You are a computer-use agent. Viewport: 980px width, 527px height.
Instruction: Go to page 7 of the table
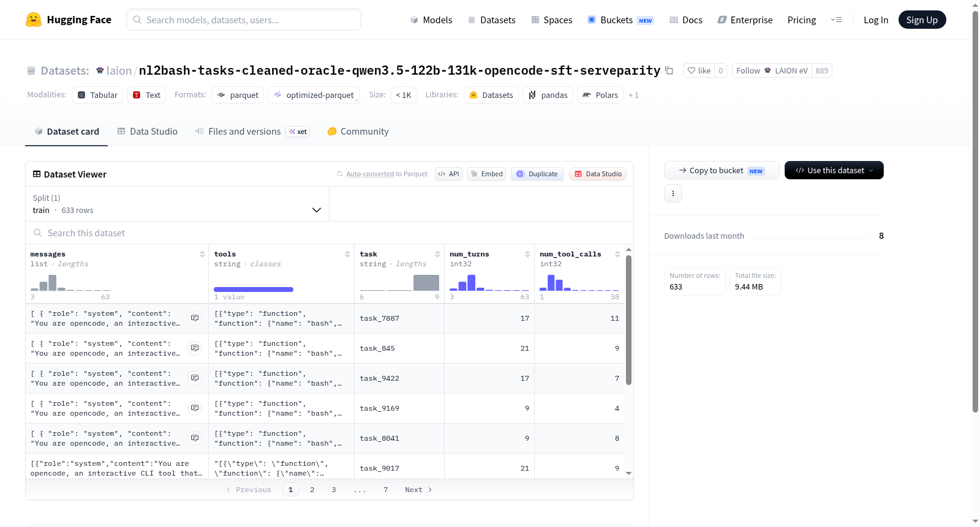(385, 490)
